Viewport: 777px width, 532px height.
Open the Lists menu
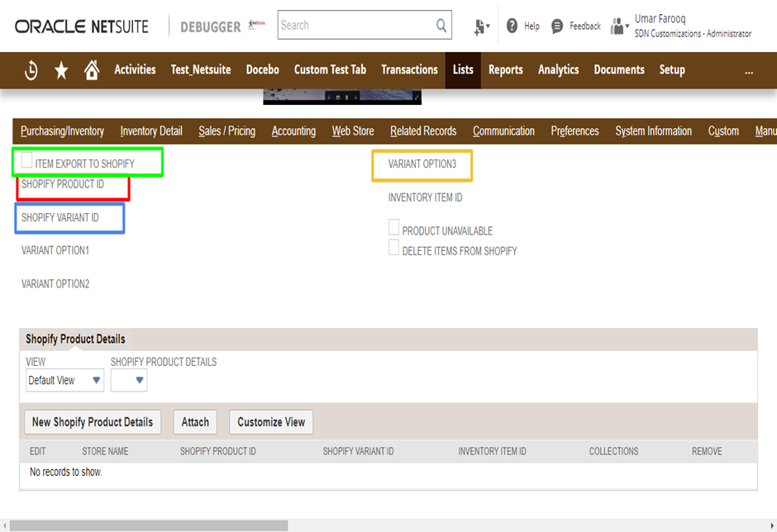coord(463,70)
